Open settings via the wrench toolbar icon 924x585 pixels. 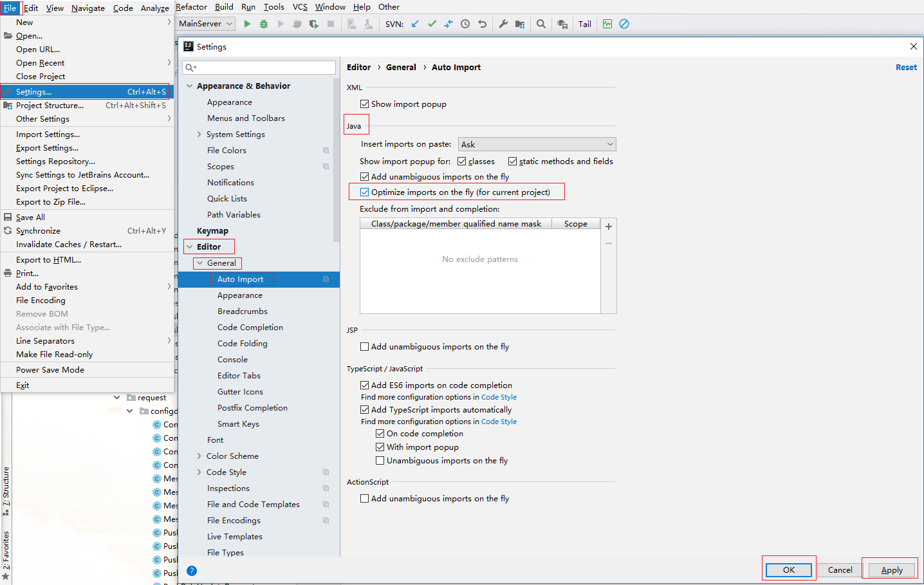coord(503,24)
